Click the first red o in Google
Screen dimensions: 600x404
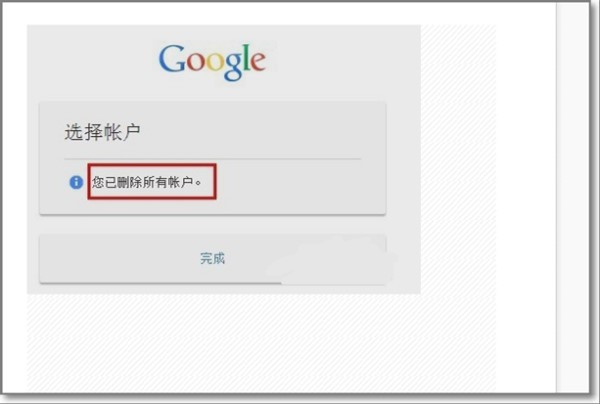[196, 62]
